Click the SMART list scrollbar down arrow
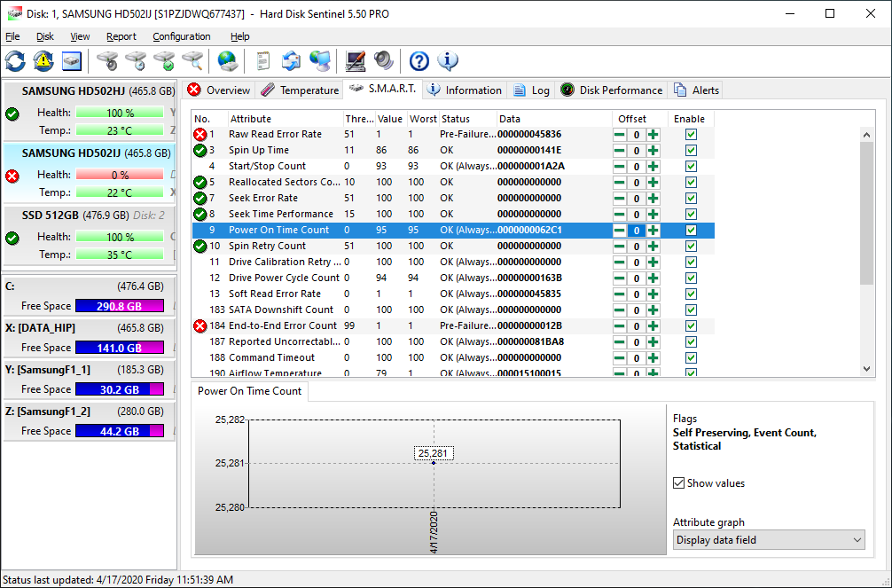The image size is (892, 588). (866, 369)
